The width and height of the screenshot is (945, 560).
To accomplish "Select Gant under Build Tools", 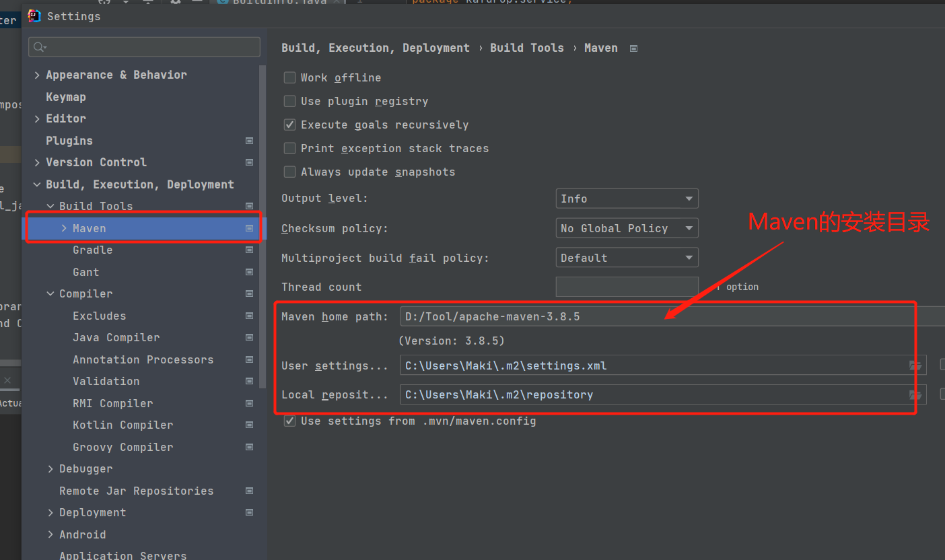I will click(x=86, y=272).
